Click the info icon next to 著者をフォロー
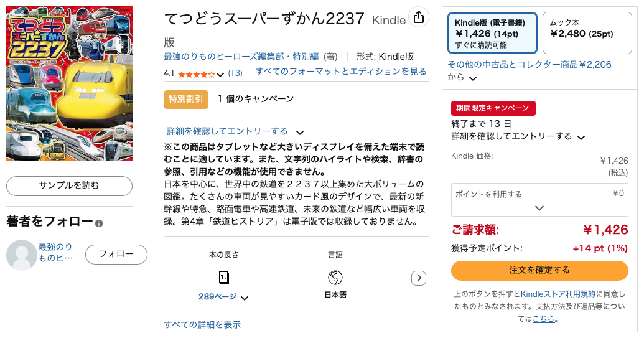 click(99, 223)
